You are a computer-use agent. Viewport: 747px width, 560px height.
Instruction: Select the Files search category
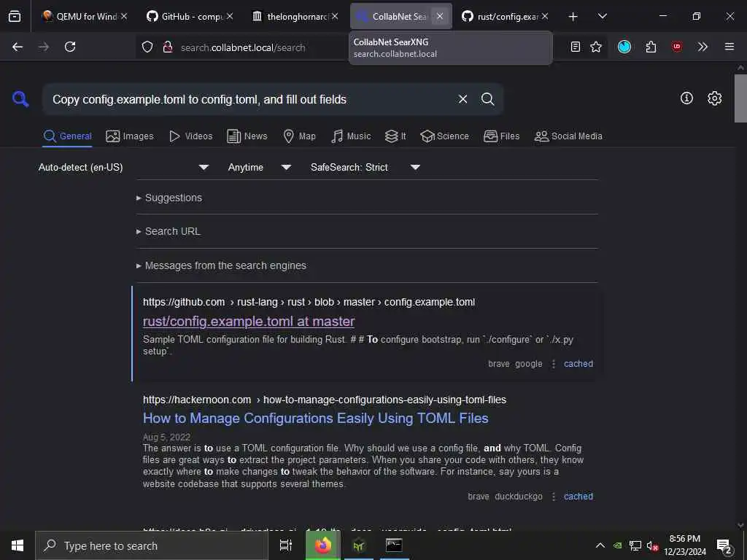tap(502, 136)
